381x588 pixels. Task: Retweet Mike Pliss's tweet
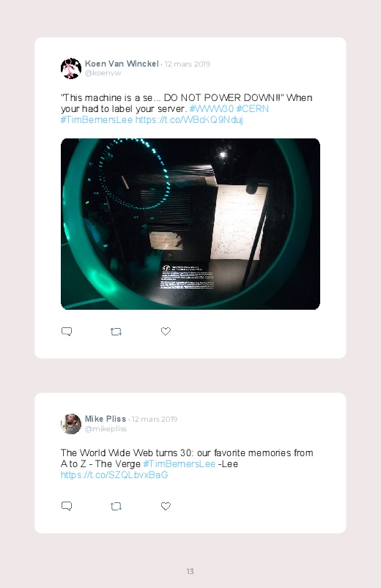[x=116, y=506]
